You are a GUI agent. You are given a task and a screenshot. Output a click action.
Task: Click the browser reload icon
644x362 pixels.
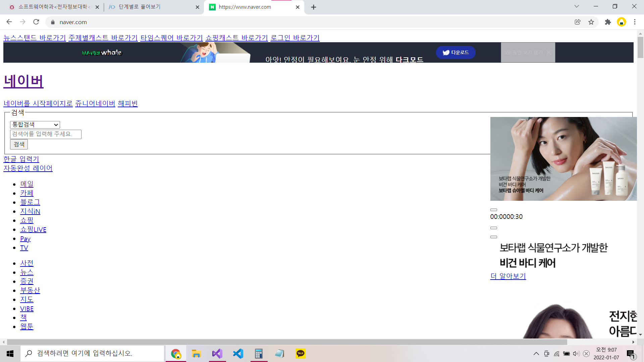click(x=36, y=22)
